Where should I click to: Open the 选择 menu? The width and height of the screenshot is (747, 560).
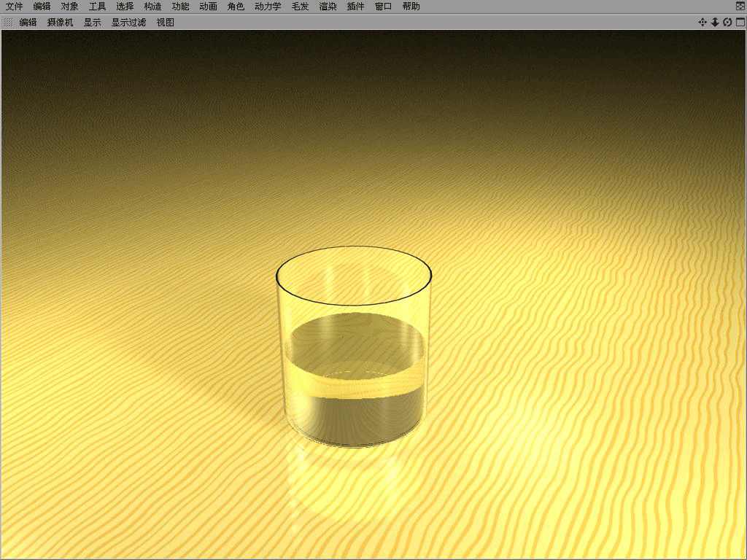click(125, 7)
